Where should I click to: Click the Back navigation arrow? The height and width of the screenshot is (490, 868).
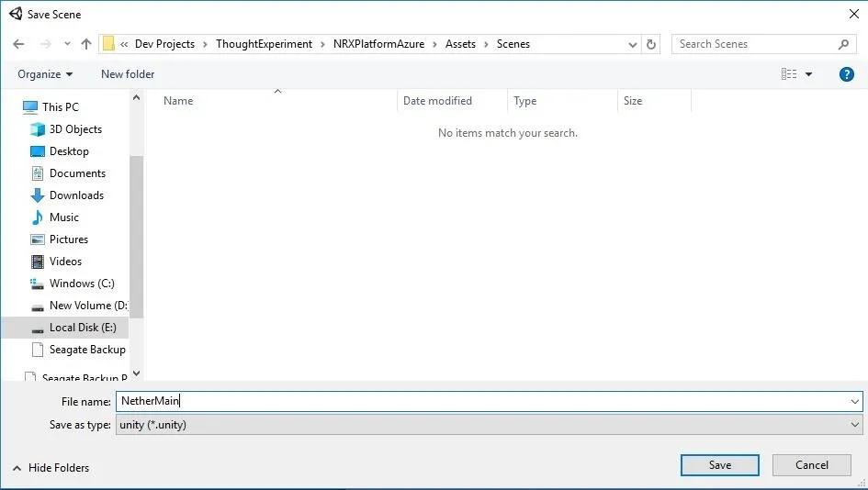pyautogui.click(x=18, y=44)
